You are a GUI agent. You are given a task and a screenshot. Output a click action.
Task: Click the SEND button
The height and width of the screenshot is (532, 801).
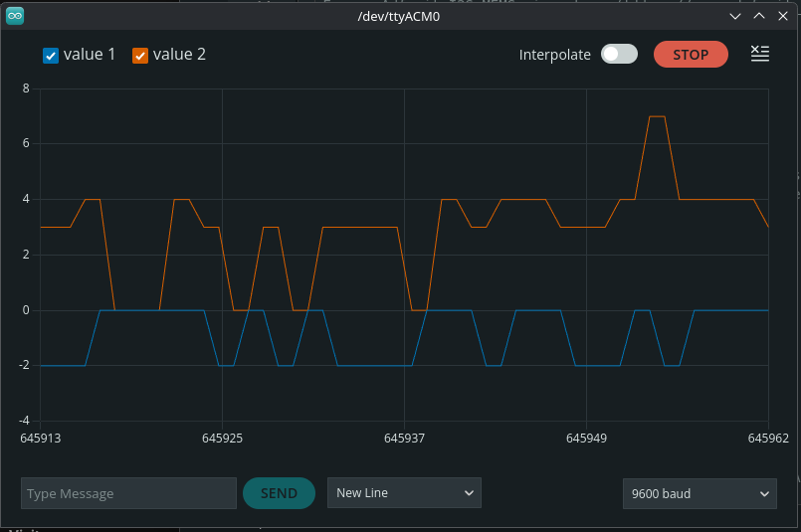click(x=279, y=493)
